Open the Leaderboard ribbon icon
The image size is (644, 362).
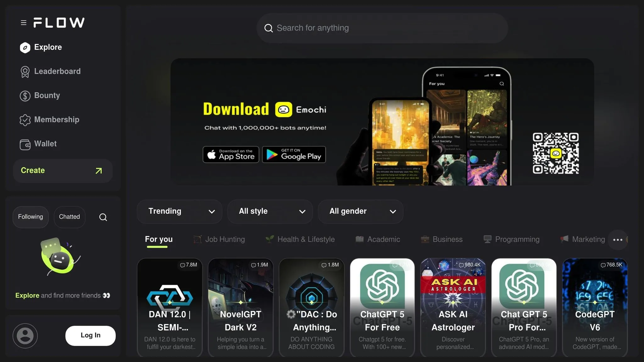tap(25, 72)
